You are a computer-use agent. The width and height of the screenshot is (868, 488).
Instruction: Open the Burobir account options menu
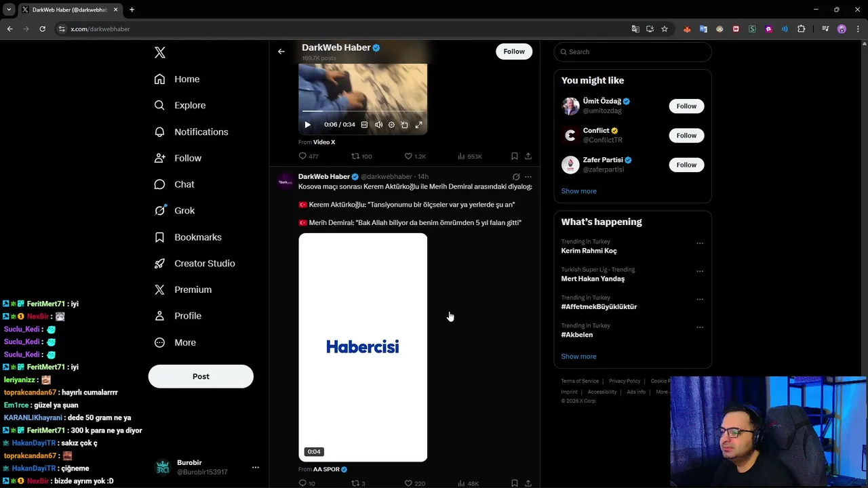[256, 467]
